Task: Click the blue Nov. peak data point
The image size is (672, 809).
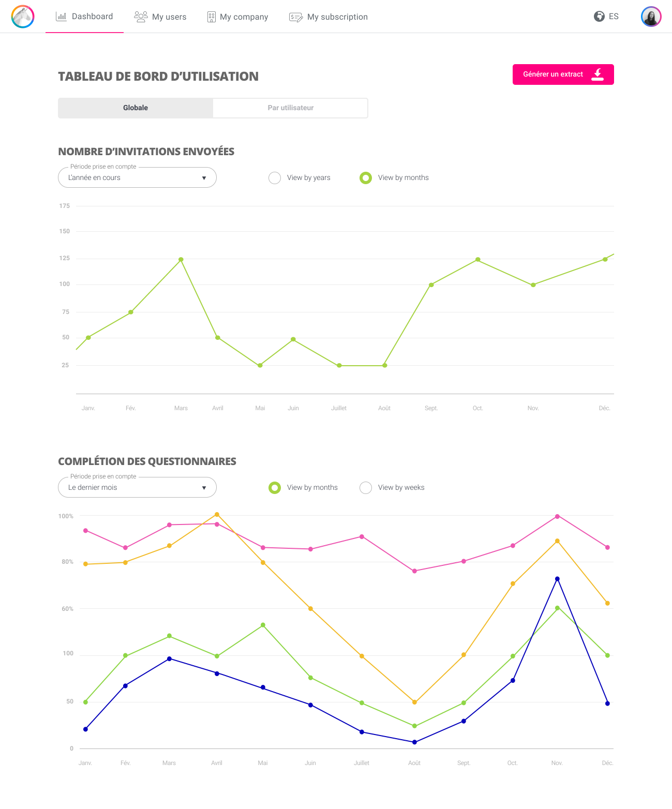Action: 557,579
